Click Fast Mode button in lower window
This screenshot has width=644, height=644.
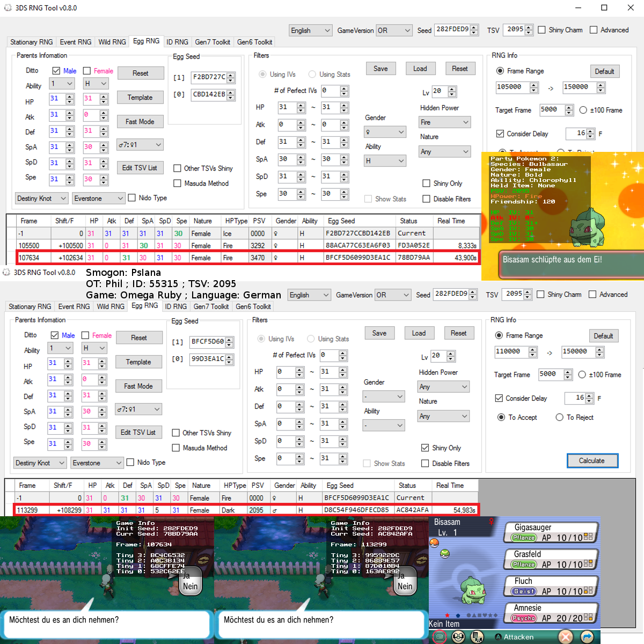pyautogui.click(x=138, y=386)
